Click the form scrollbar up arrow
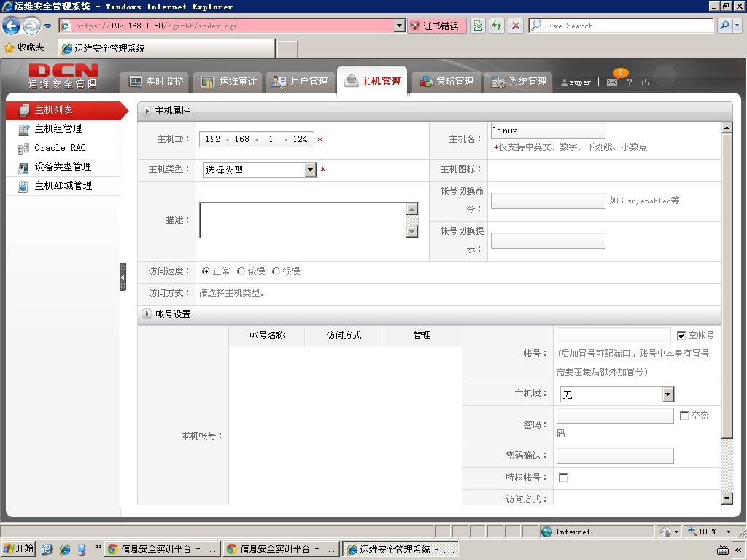The height and width of the screenshot is (560, 747). 727,128
